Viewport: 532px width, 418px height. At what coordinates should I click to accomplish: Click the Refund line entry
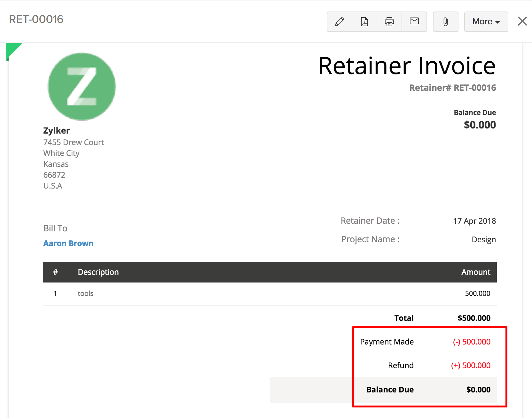pos(401,365)
